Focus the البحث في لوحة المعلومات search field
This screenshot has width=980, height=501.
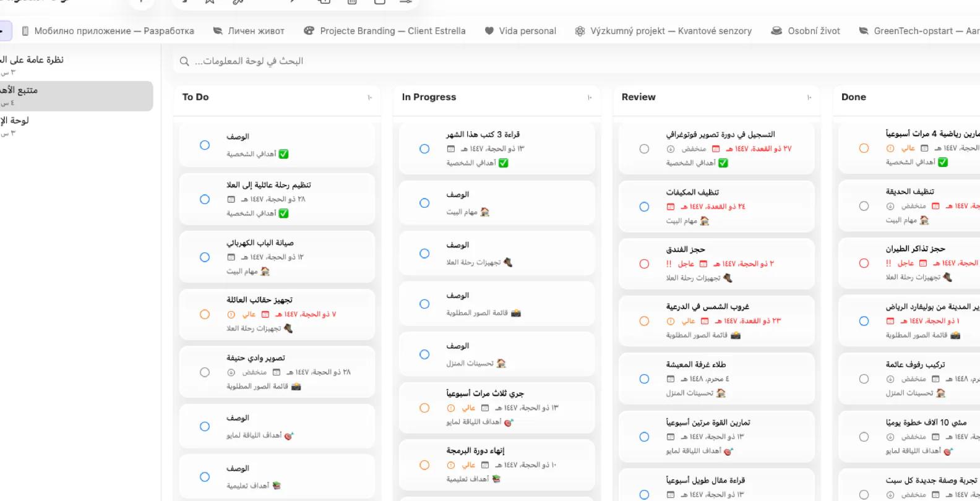(575, 61)
